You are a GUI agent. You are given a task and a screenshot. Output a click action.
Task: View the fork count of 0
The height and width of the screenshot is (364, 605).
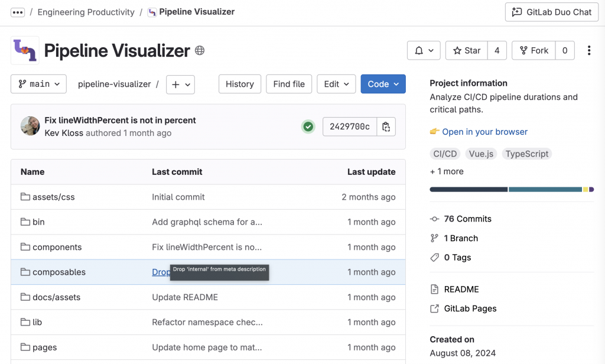tap(565, 51)
